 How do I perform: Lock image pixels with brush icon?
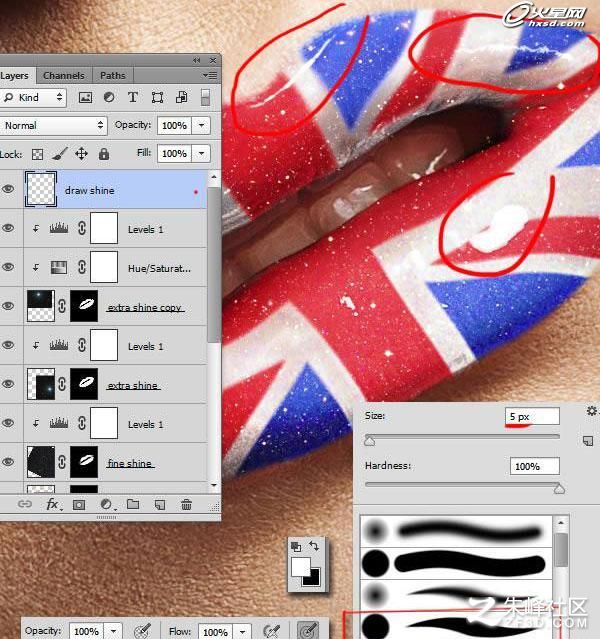point(60,154)
